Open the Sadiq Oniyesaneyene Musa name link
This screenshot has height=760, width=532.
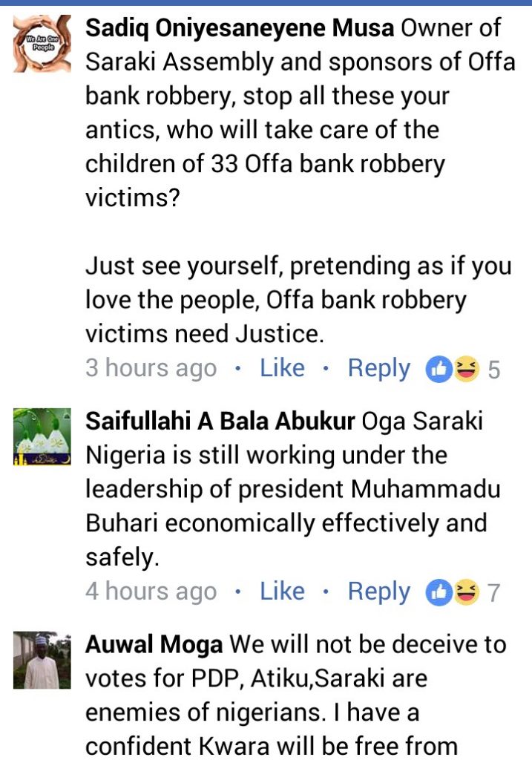(x=240, y=29)
